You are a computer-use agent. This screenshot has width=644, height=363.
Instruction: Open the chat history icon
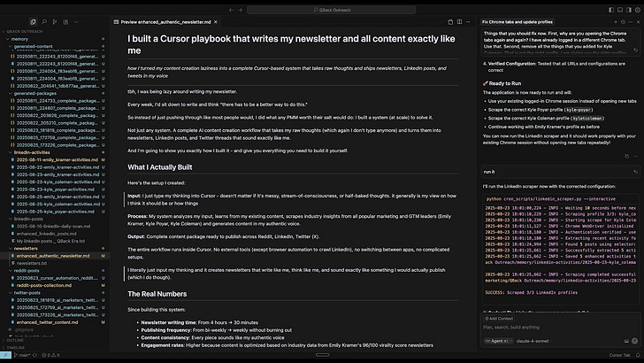click(623, 22)
